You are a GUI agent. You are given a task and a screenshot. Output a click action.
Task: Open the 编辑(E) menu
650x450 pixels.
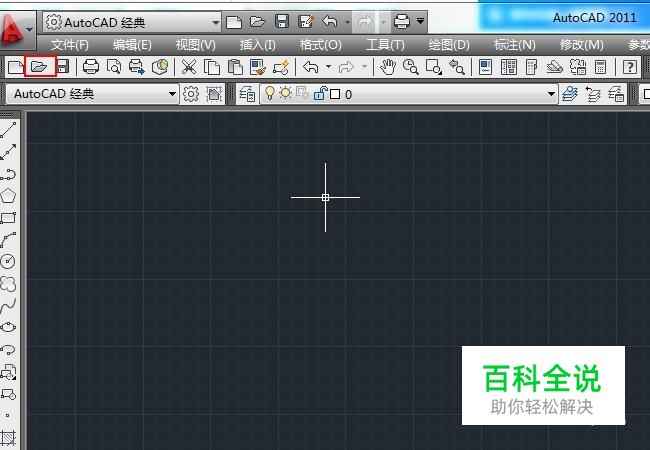coord(132,45)
